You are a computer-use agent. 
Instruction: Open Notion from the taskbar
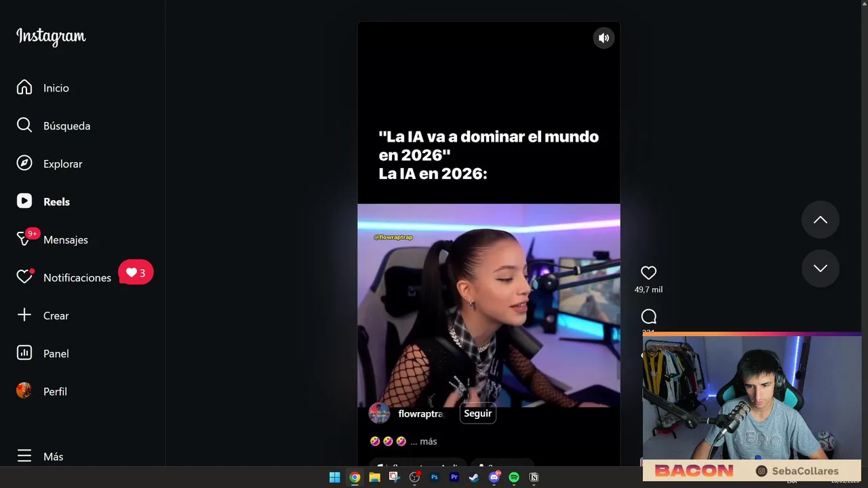[534, 477]
